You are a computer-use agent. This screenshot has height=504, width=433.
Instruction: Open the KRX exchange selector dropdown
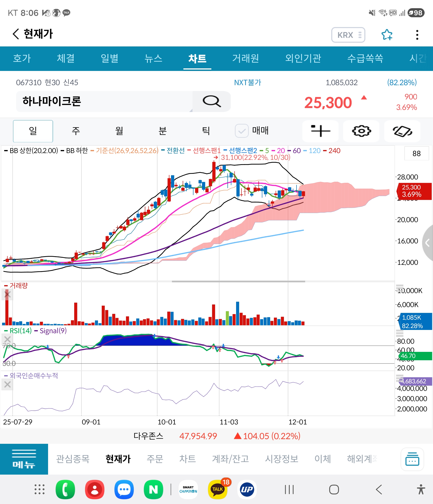[x=348, y=35]
